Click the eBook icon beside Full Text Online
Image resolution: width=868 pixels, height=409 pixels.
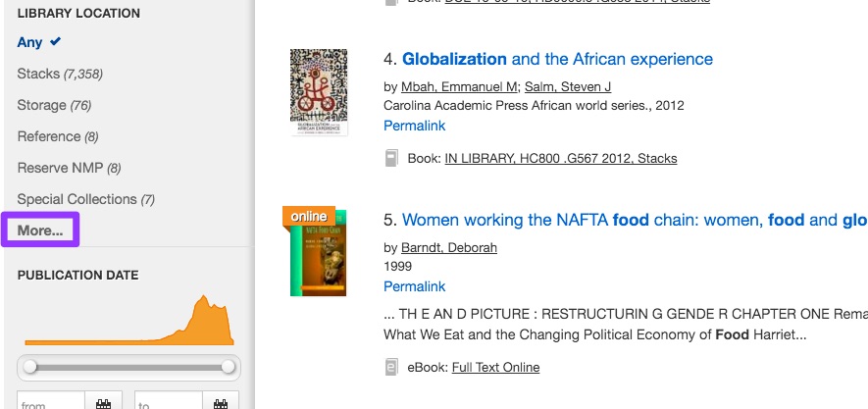[391, 368]
